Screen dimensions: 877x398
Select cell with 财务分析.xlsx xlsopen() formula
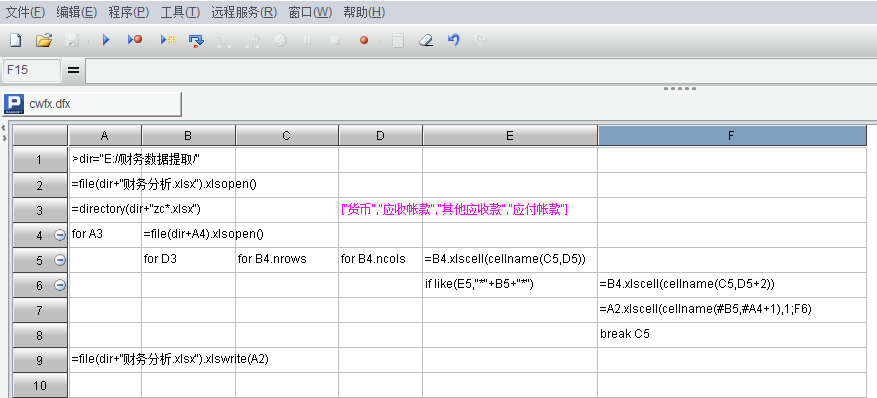coord(105,184)
